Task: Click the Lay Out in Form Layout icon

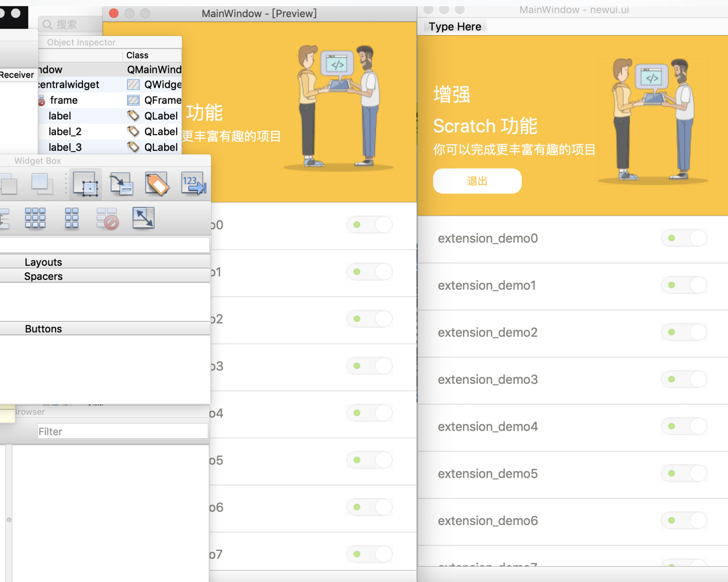Action: coord(71,218)
